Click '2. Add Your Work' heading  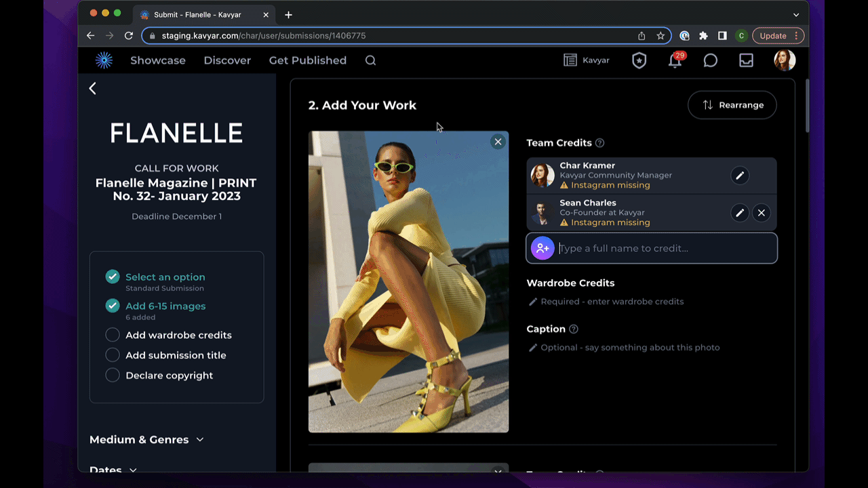[x=362, y=105]
